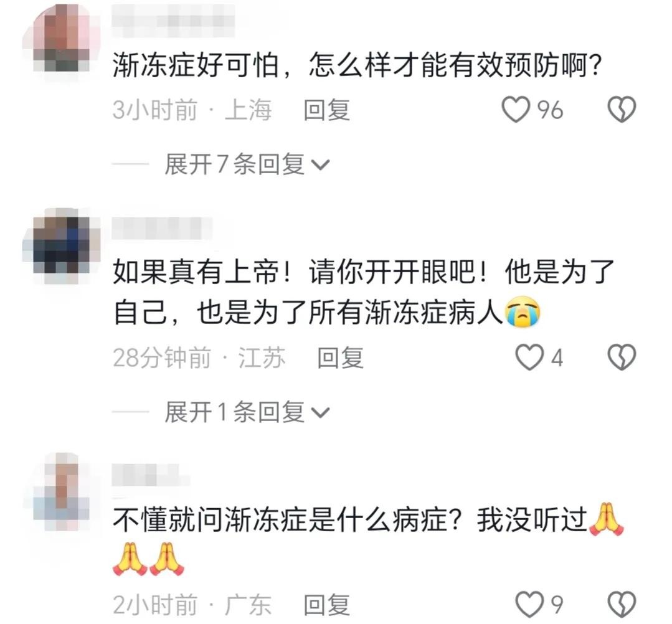Expand 展开7条回复 replies
Image resolution: width=672 pixels, height=624 pixels.
coord(247,164)
